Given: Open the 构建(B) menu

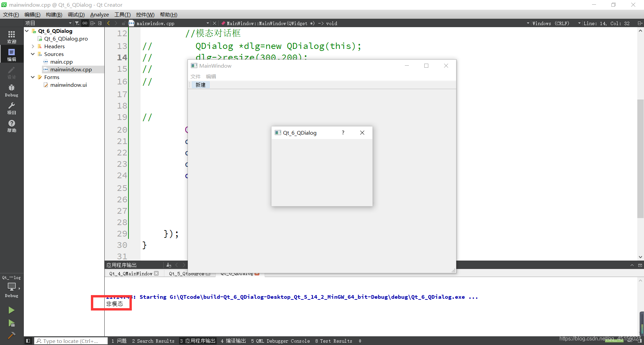Looking at the screenshot, I should pyautogui.click(x=54, y=14).
